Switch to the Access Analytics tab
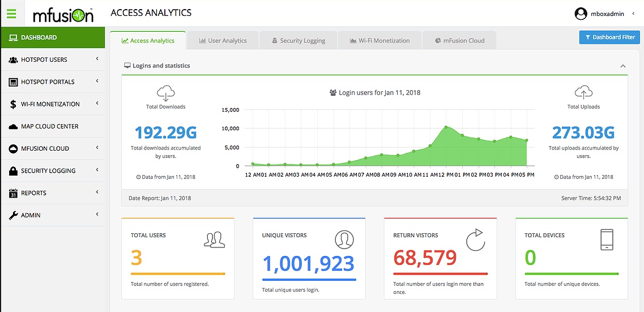The width and height of the screenshot is (644, 312). tap(148, 41)
